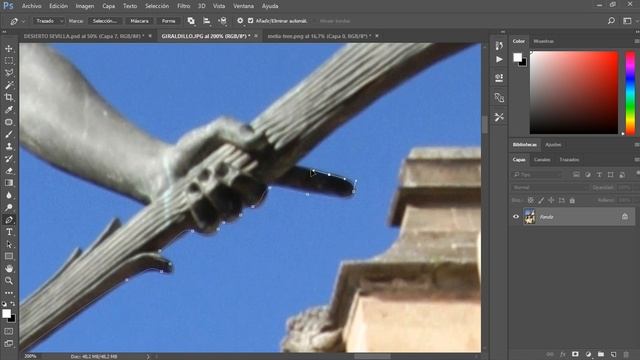Select the Rectangular Marquee tool
This screenshot has height=360, width=640.
9,61
